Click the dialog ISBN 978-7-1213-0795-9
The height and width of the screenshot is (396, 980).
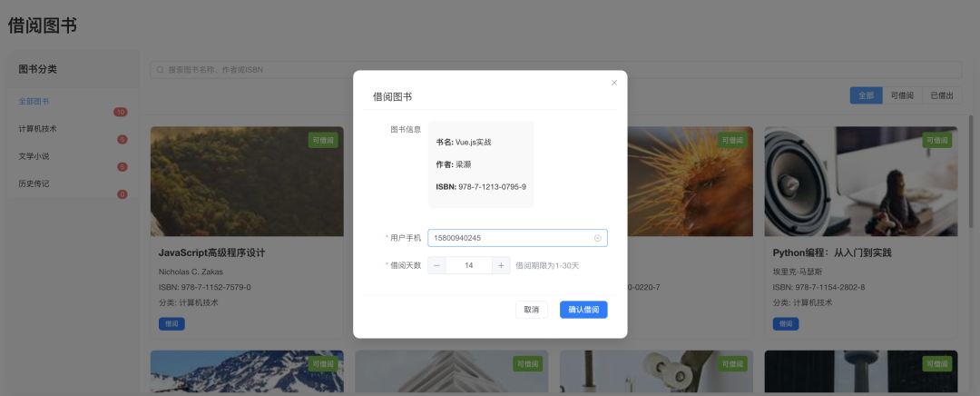481,187
